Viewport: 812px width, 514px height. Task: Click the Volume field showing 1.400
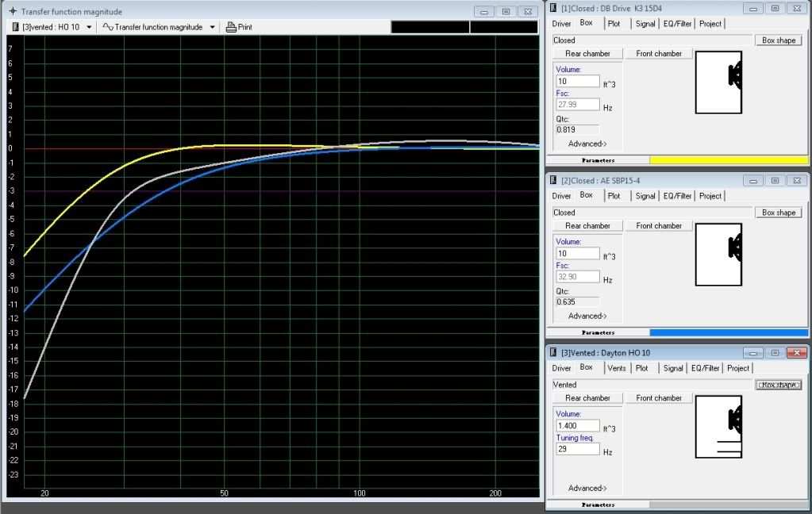coord(577,426)
